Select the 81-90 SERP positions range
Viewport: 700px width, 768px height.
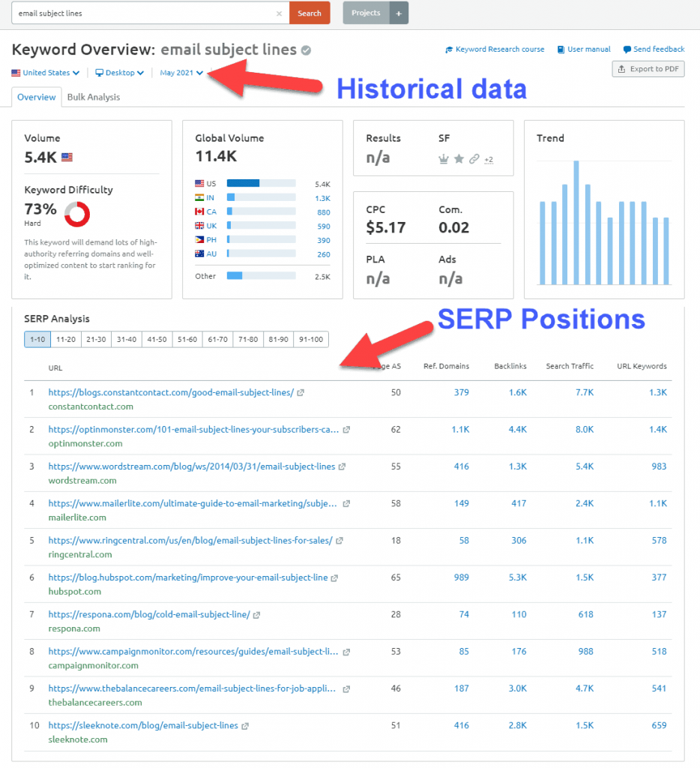pos(279,340)
